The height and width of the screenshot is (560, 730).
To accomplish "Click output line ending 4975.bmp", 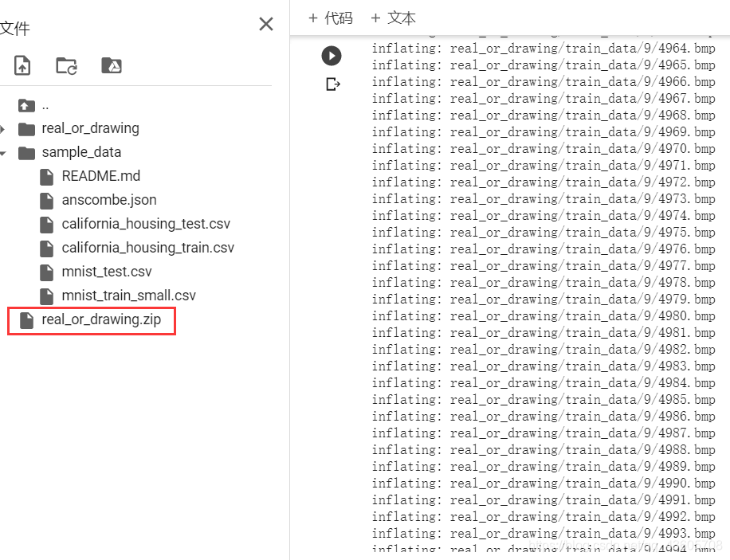I will click(x=544, y=233).
